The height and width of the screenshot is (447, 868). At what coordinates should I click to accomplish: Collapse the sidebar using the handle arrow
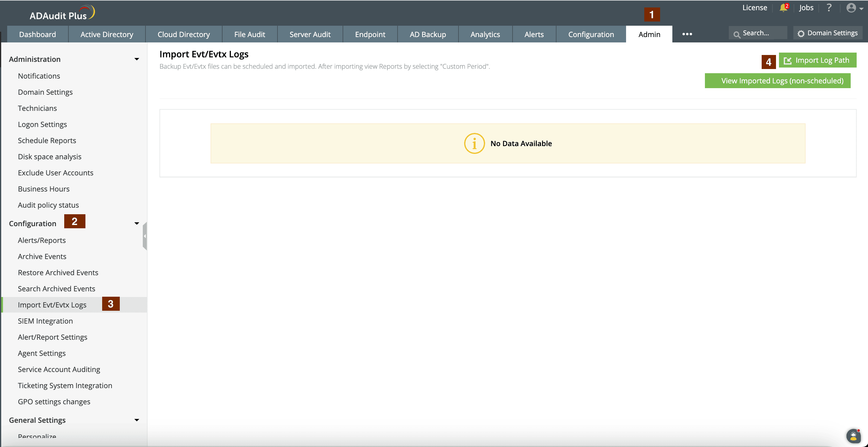click(145, 236)
